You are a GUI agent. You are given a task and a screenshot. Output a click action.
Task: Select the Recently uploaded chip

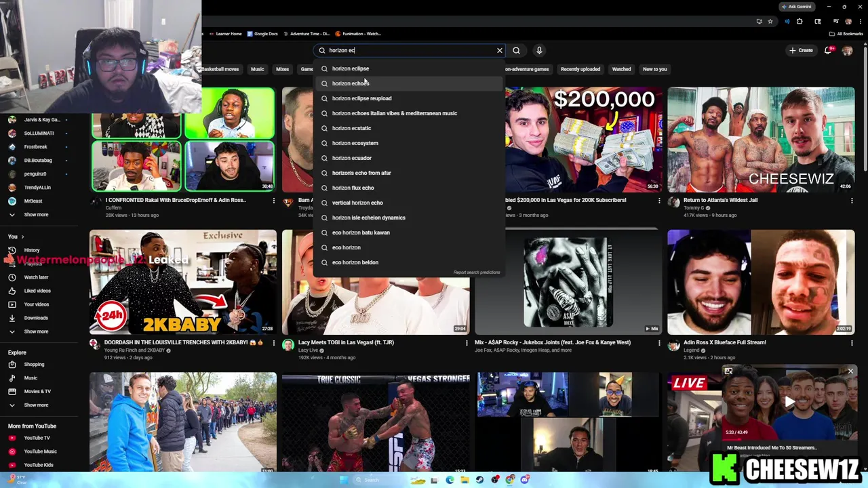[580, 69]
